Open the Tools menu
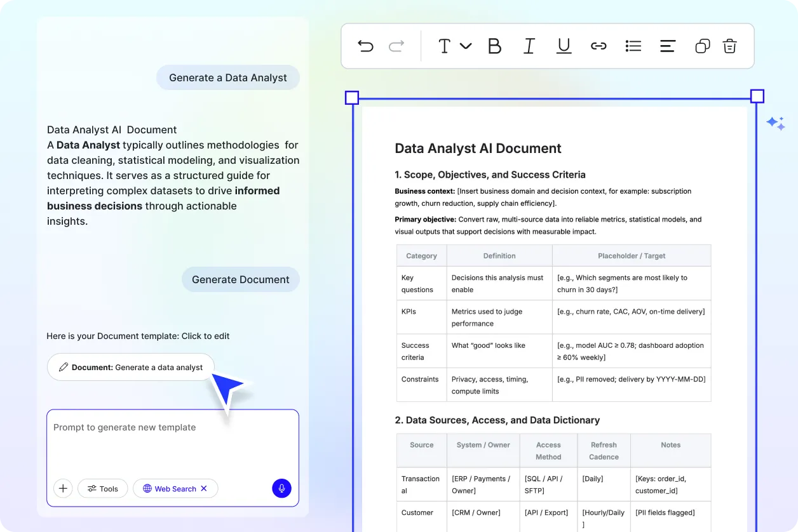Image resolution: width=798 pixels, height=532 pixels. click(102, 488)
